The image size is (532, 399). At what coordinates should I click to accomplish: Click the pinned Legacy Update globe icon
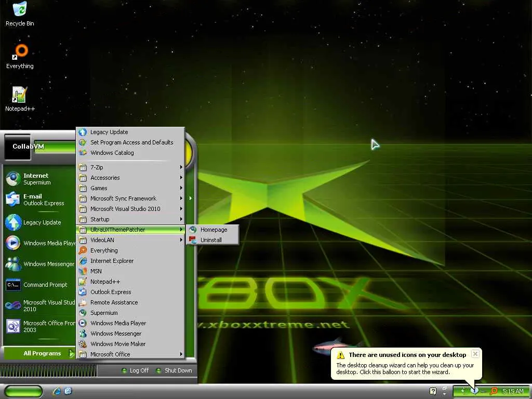tap(13, 222)
